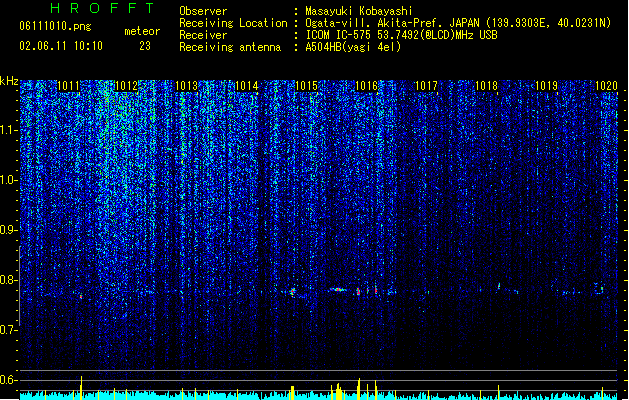The image size is (629, 400).
Task: Click time marker 1014
Action: [246, 86]
